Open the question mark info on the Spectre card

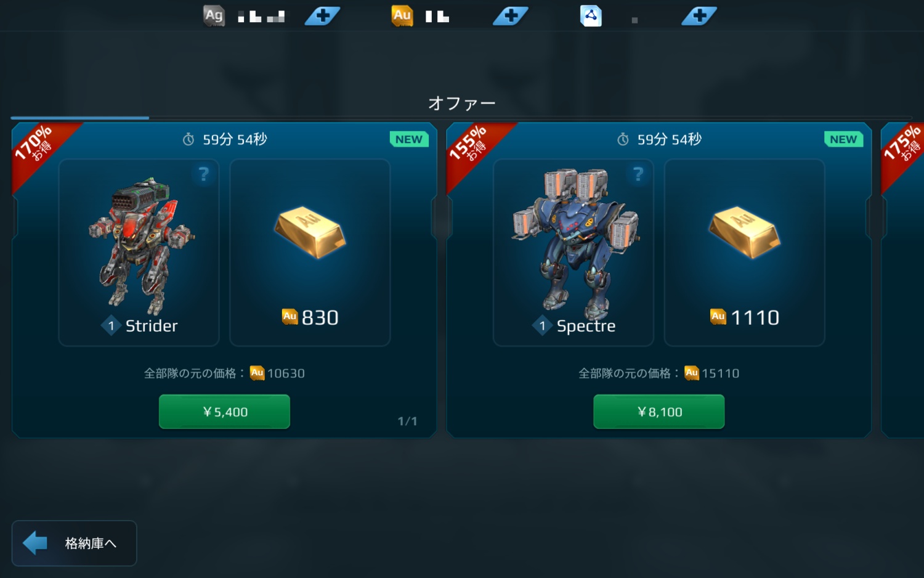pos(638,174)
